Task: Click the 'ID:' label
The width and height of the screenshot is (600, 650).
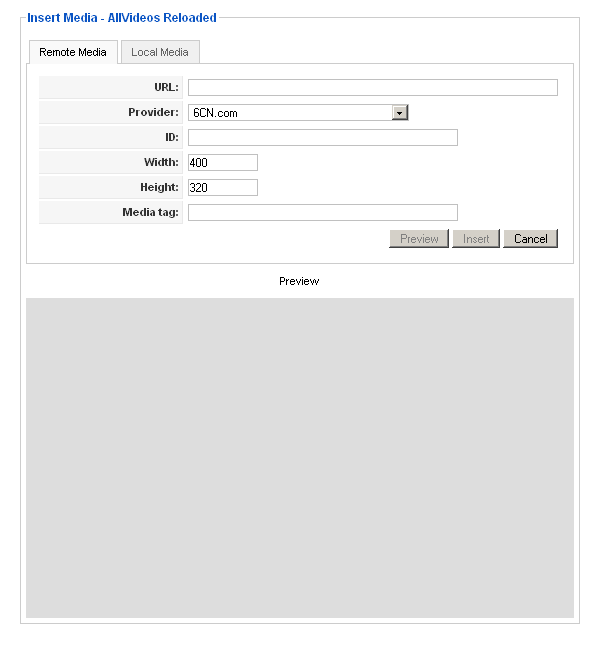Action: 172,137
